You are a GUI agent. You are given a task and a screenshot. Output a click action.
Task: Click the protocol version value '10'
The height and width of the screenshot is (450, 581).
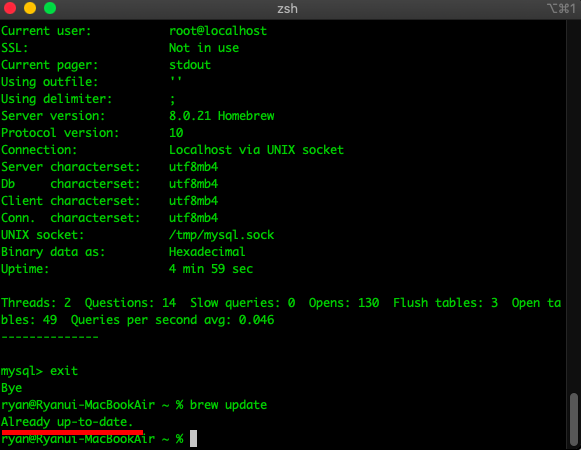pos(176,133)
